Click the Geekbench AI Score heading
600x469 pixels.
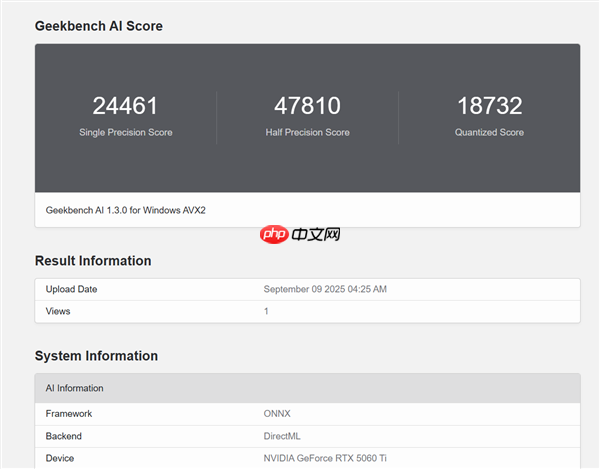point(99,26)
